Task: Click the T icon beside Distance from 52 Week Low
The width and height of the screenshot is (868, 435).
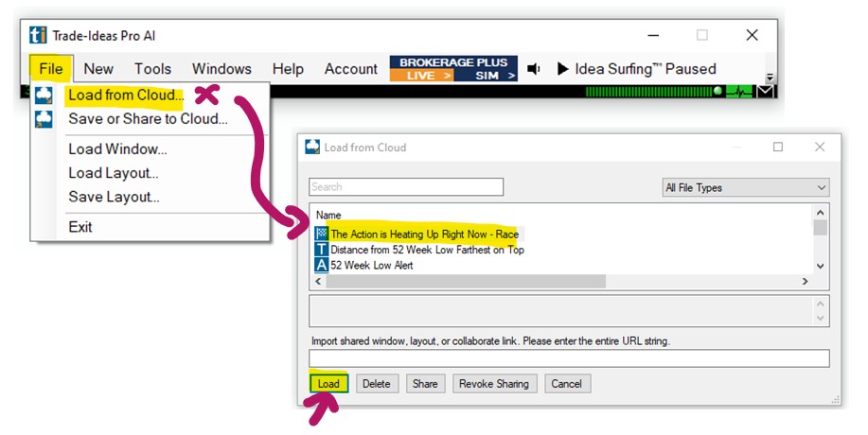Action: pos(322,250)
